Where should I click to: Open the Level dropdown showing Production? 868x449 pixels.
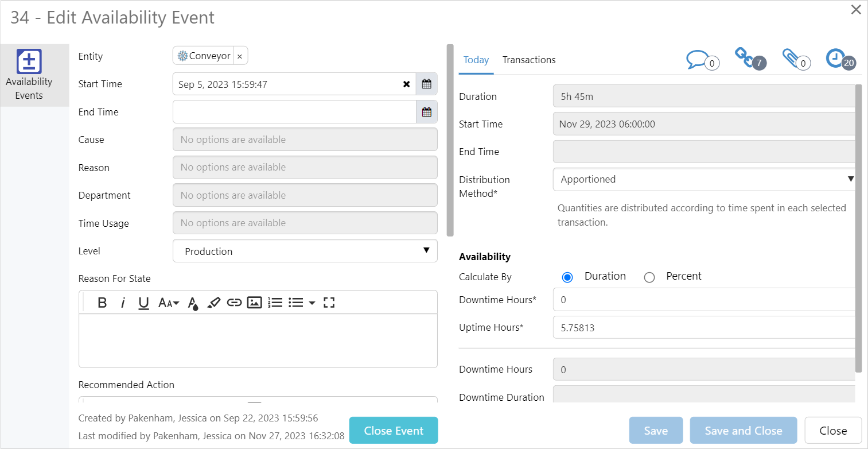(305, 251)
